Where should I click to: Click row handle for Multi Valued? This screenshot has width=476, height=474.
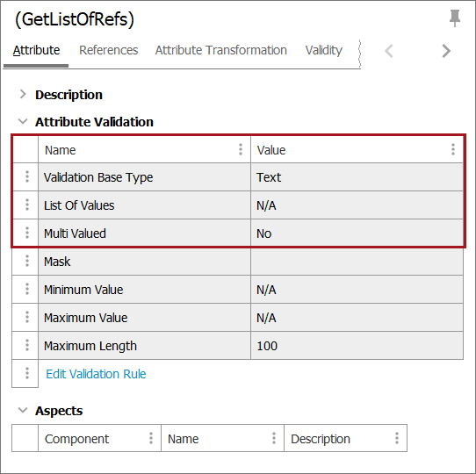click(27, 233)
